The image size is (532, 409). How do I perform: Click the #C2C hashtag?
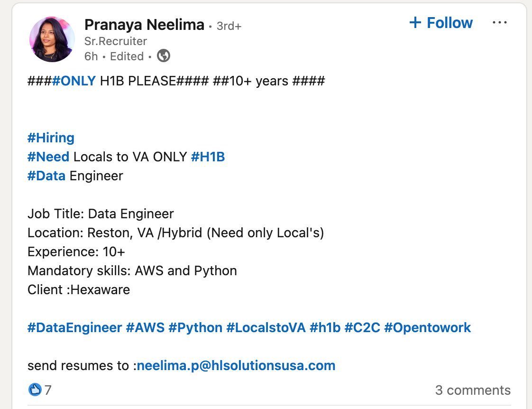point(362,327)
